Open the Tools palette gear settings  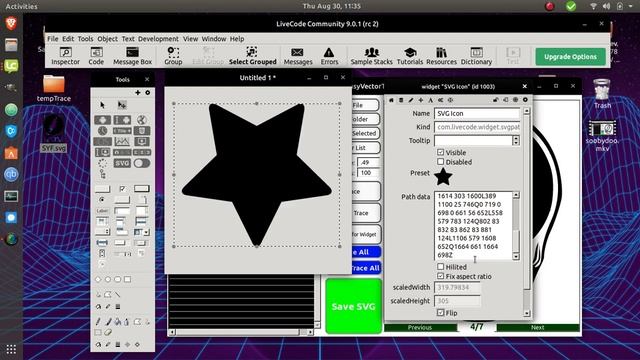pyautogui.click(x=148, y=93)
